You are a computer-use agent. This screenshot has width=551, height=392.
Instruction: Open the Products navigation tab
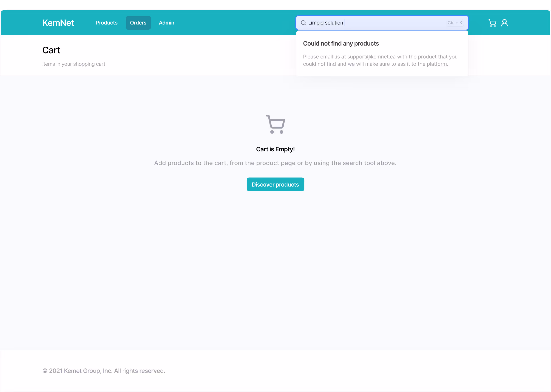click(107, 23)
